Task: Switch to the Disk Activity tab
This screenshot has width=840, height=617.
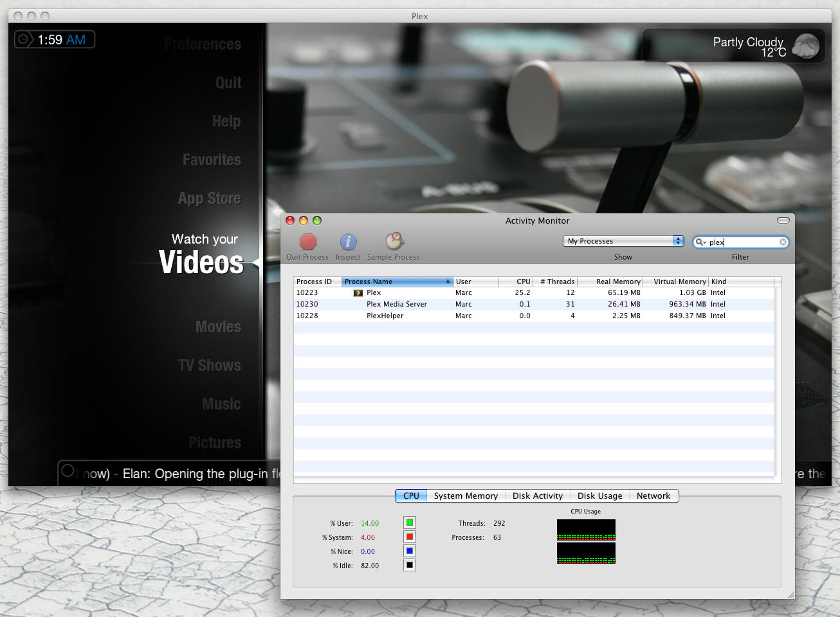Action: point(538,496)
